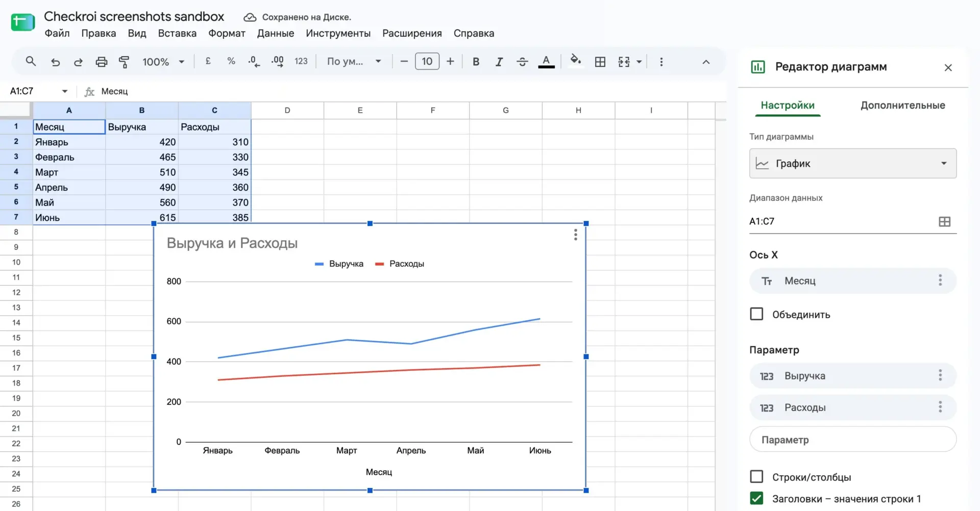This screenshot has height=511, width=980.
Task: Tick the Строки/столбцы checkbox
Action: click(756, 476)
